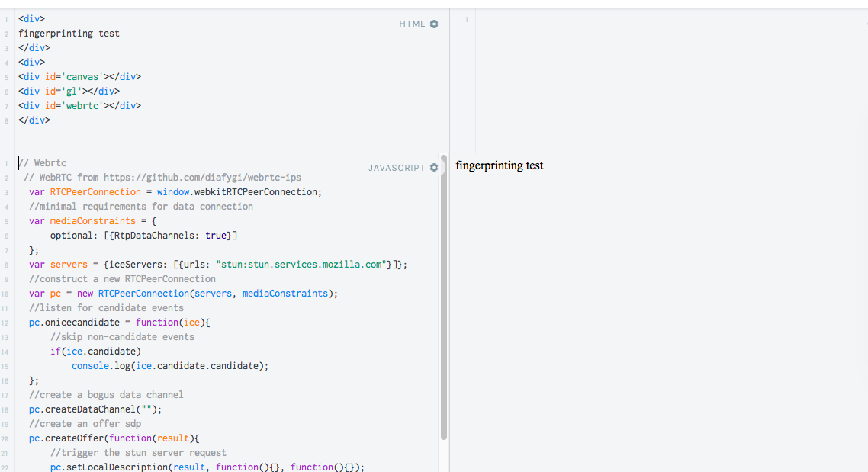Click "//create a bogus data channel" comment
868x472 pixels.
coord(106,395)
